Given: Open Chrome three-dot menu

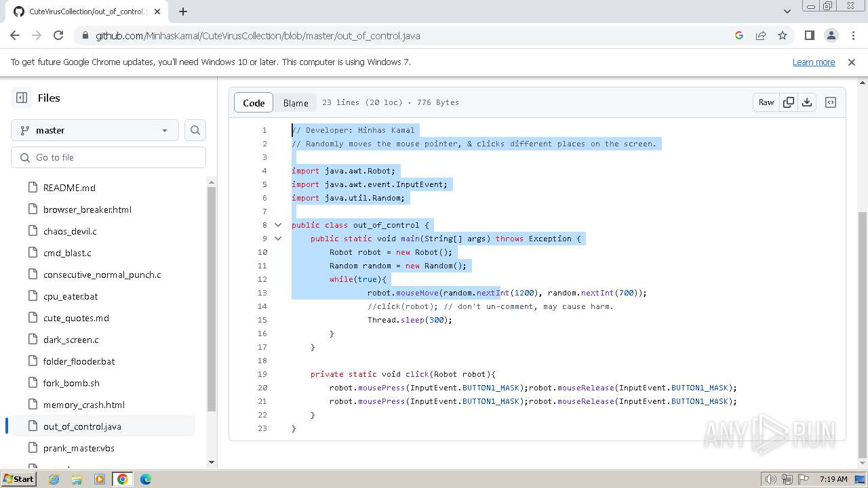Looking at the screenshot, I should click(x=852, y=35).
